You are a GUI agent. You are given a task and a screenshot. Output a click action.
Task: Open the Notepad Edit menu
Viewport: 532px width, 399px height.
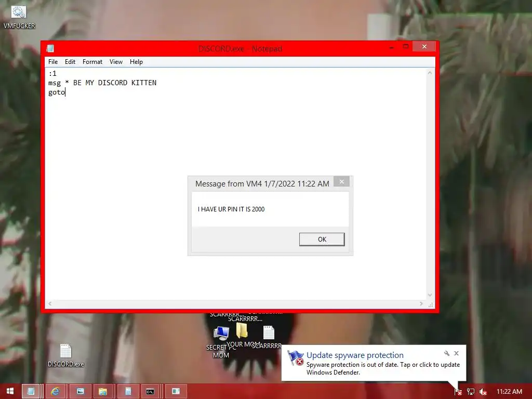tap(70, 62)
